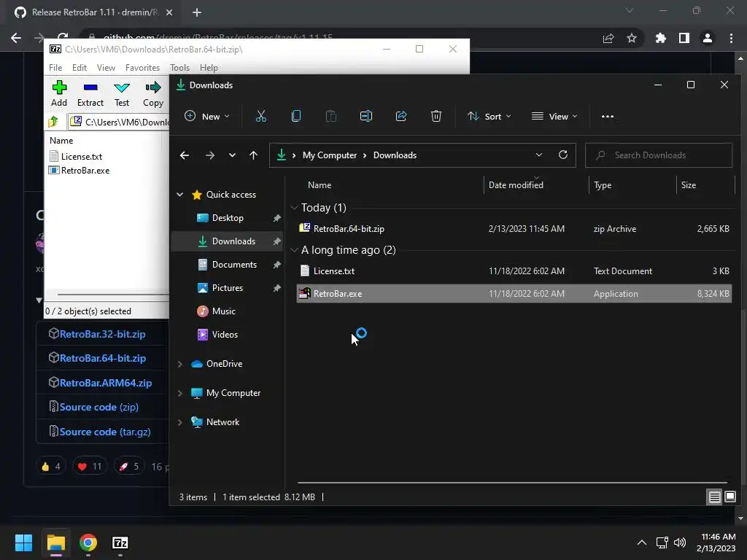The height and width of the screenshot is (560, 747).
Task: Open the View dropdown menu
Action: [x=554, y=116]
